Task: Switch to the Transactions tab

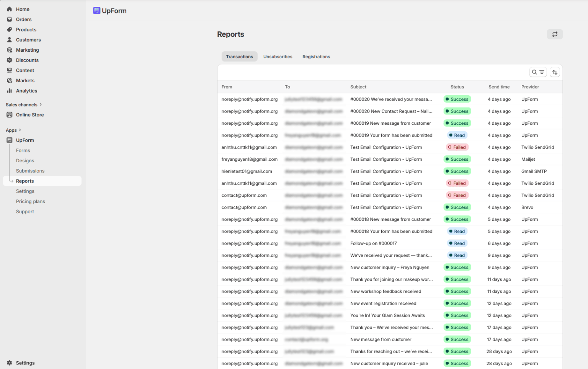Action: [x=239, y=57]
